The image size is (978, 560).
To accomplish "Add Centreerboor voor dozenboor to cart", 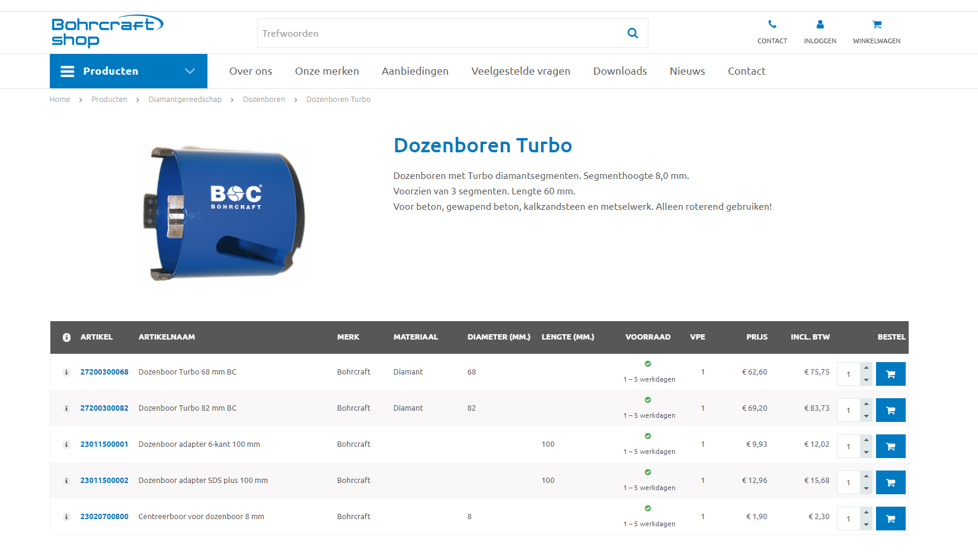I will (890, 518).
